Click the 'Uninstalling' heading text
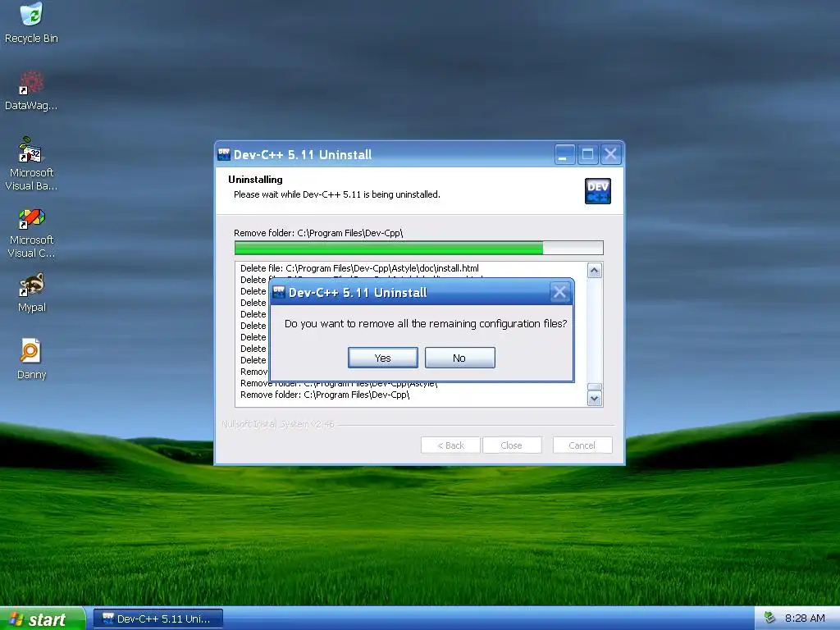The width and height of the screenshot is (840, 630). point(256,180)
